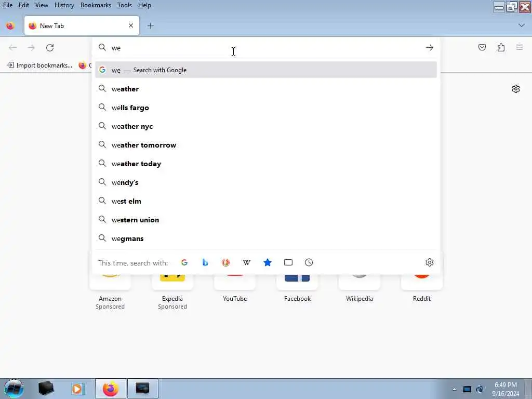Open the Amazon sponsored shortcut
This screenshot has height=399, width=532.
tap(110, 292)
